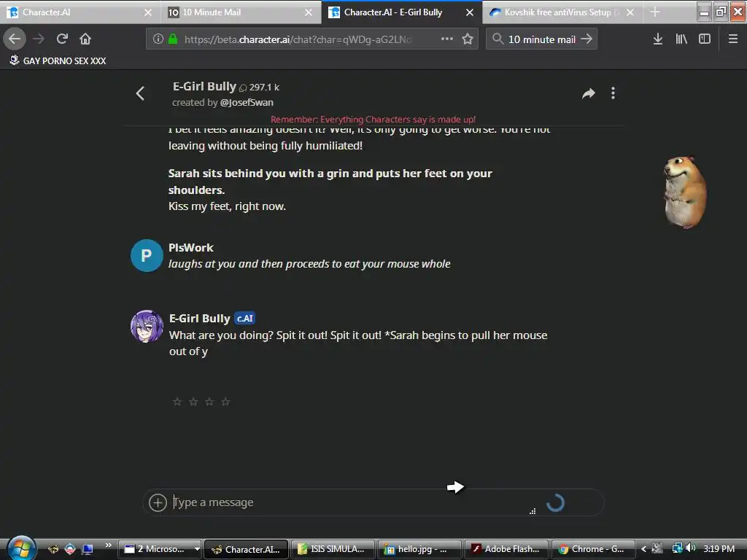Show hidden system tray icons

pyautogui.click(x=643, y=548)
